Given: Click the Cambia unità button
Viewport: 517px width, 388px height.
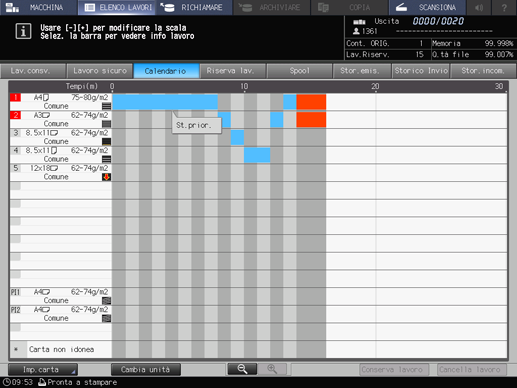Looking at the screenshot, I should click(x=146, y=369).
